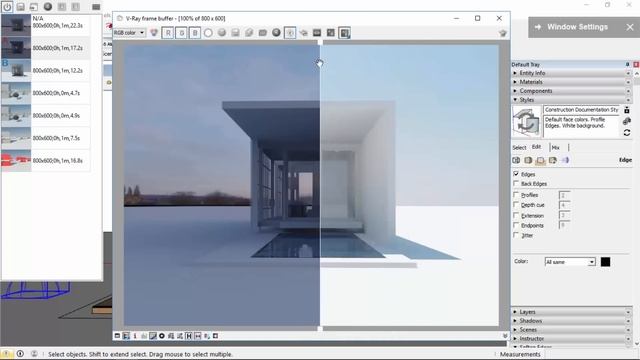
Task: Click the dark sphere icon in frame buffer toolbar
Action: [276, 33]
